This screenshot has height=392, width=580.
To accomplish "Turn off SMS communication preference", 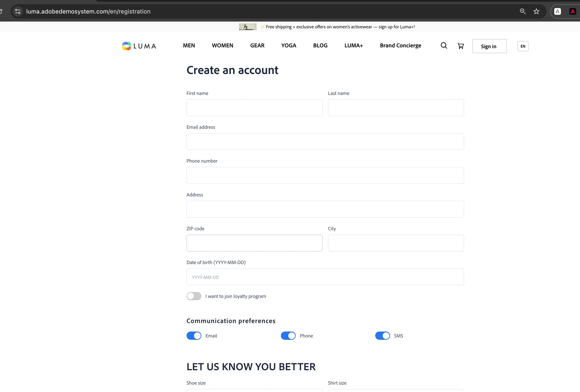I will (x=382, y=336).
